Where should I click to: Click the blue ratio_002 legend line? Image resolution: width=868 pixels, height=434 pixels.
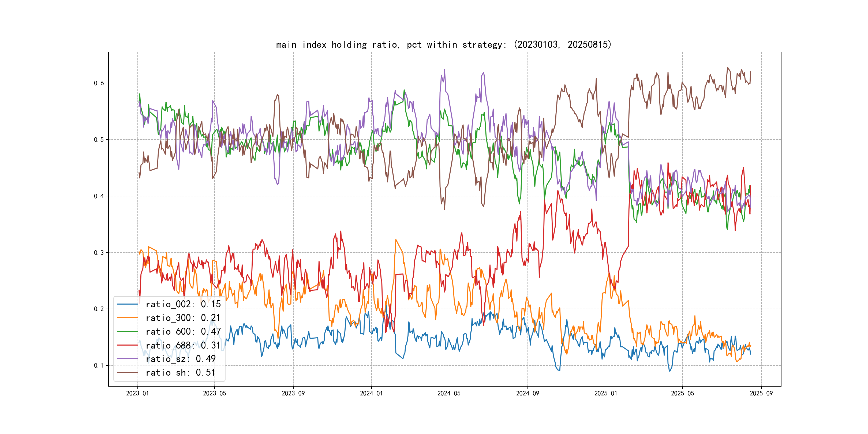pos(127,304)
